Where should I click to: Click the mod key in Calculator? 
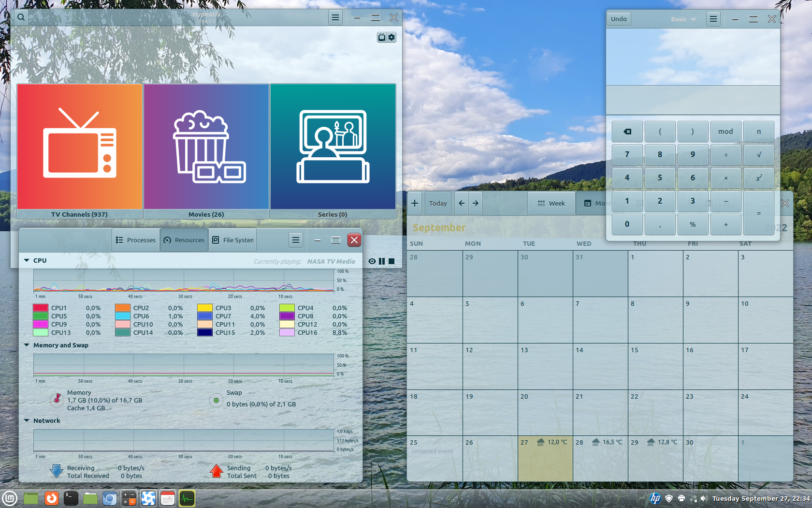coord(725,132)
